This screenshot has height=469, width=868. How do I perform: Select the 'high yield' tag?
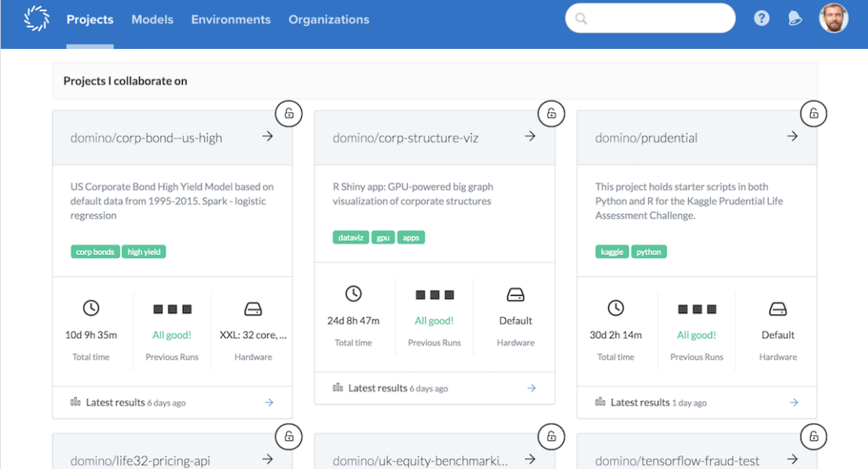[x=144, y=252]
